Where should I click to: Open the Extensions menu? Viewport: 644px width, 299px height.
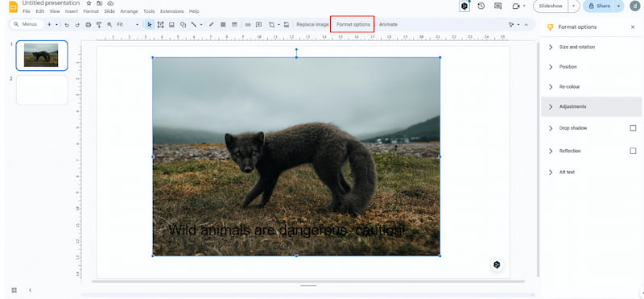tap(172, 11)
